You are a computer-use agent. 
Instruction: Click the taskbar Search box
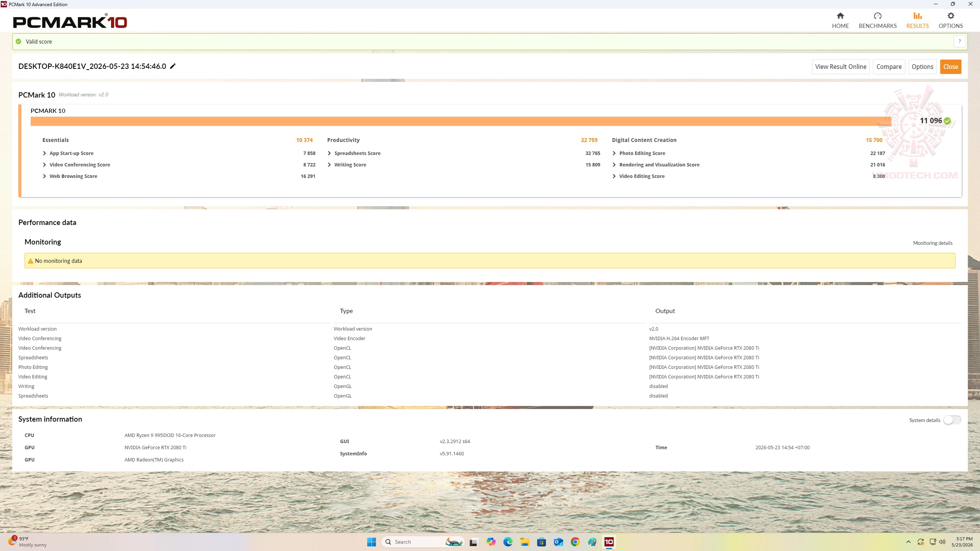pyautogui.click(x=423, y=542)
